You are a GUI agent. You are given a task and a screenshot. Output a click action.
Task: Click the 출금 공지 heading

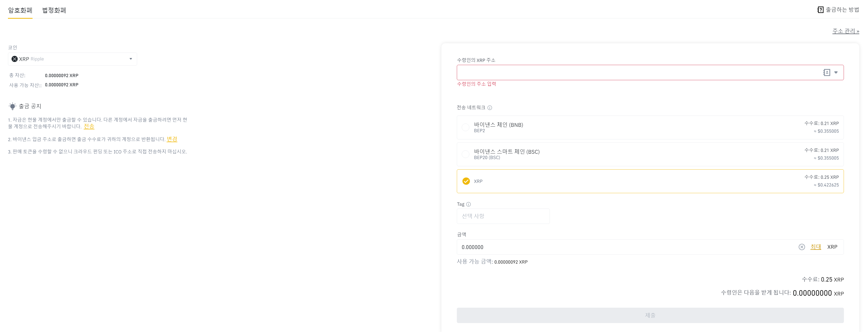pyautogui.click(x=30, y=106)
